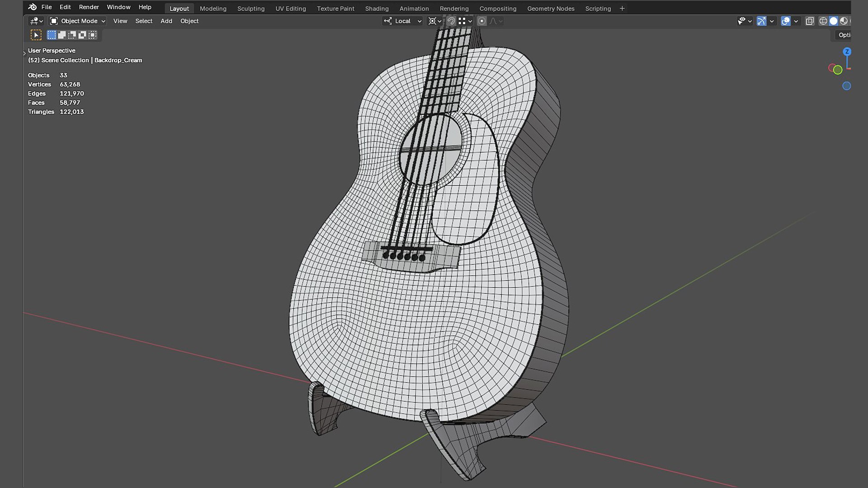
Task: Choose Subtract selection mode
Action: (x=72, y=35)
